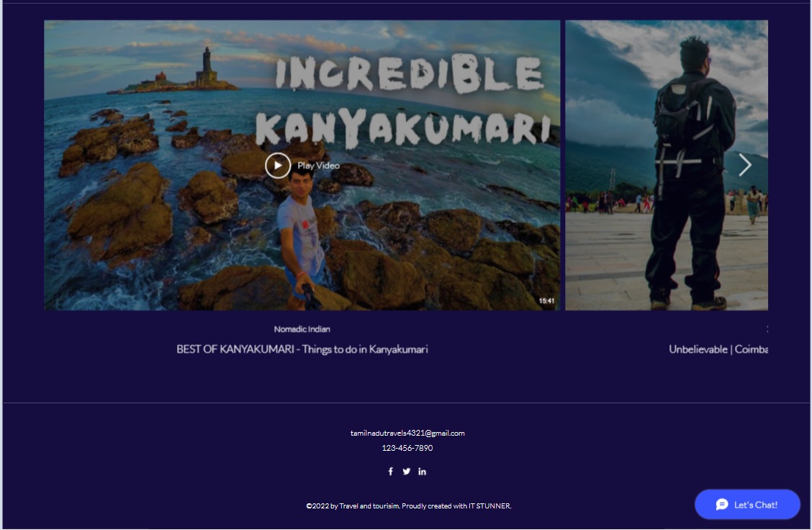Advance to next video with right chevron
812x530 pixels.
click(744, 166)
